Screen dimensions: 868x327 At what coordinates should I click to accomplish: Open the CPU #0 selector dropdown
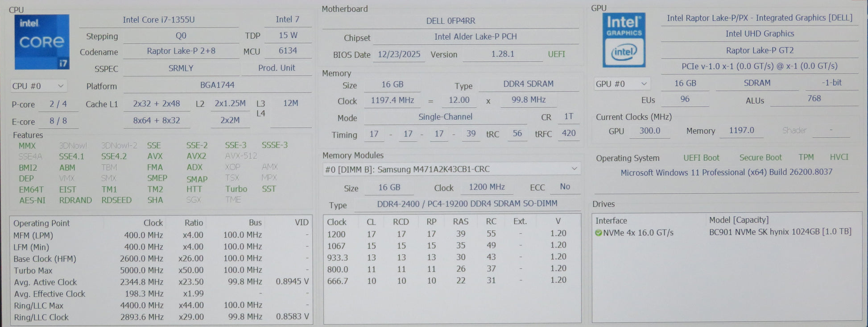(38, 86)
